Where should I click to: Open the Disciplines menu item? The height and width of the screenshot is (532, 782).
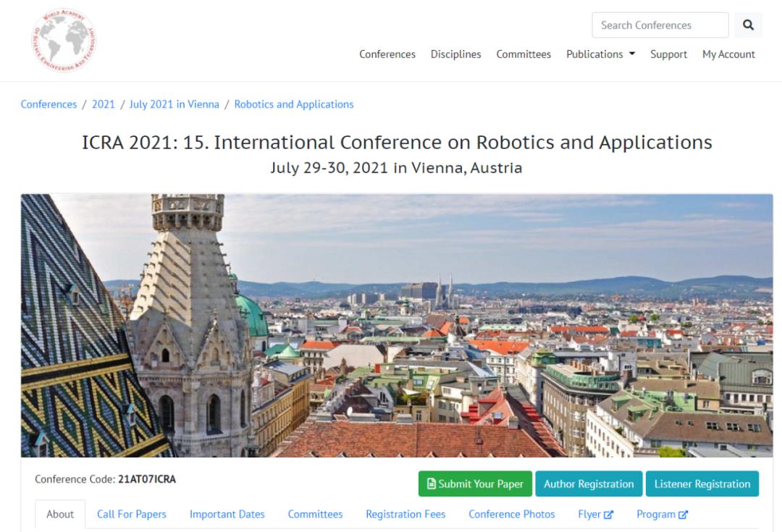pyautogui.click(x=456, y=54)
